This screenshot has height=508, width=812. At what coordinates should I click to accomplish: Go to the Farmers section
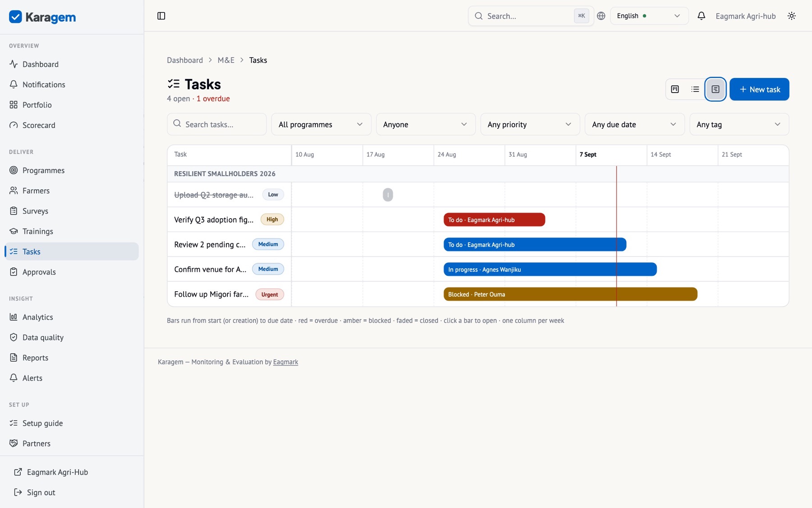[72, 191]
